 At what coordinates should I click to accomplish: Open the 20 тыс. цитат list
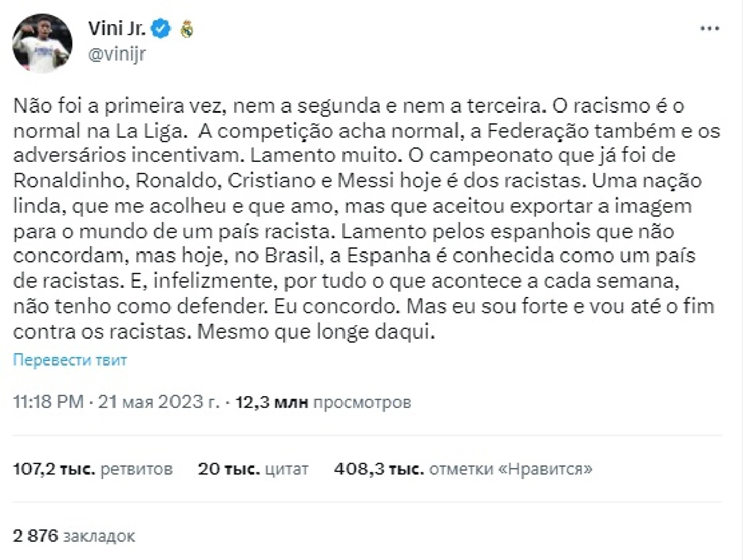[253, 469]
